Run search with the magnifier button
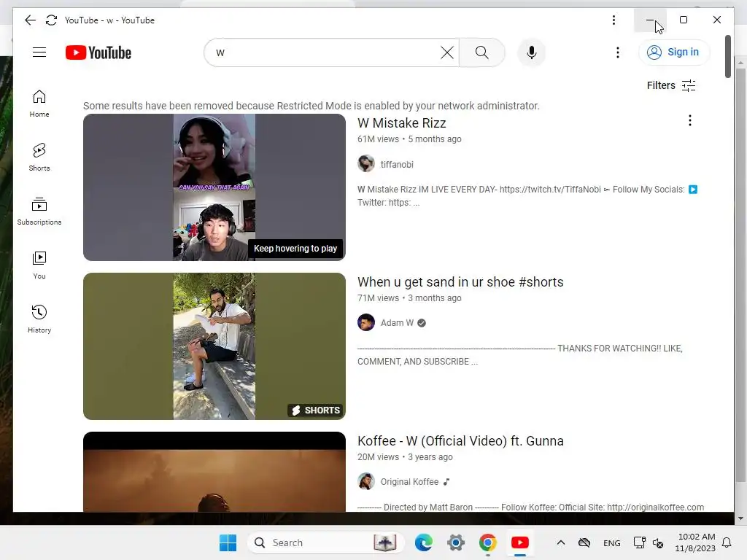 point(481,52)
